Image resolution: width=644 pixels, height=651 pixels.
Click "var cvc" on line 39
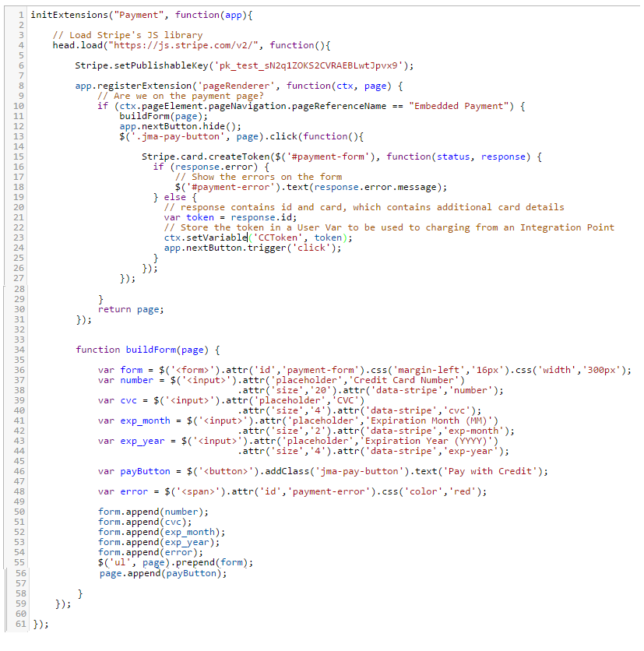pos(118,401)
